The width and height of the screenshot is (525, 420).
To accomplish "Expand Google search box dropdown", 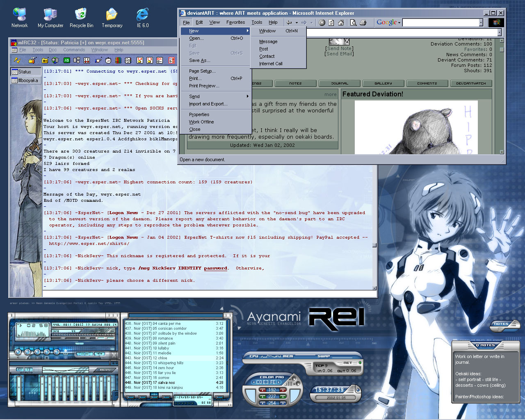I will coord(481,23).
